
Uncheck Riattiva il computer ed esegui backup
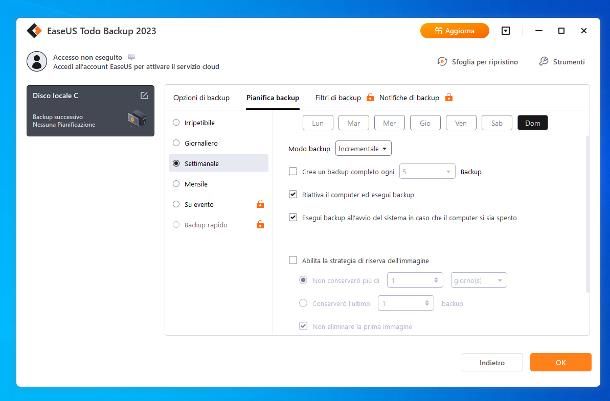(x=293, y=194)
